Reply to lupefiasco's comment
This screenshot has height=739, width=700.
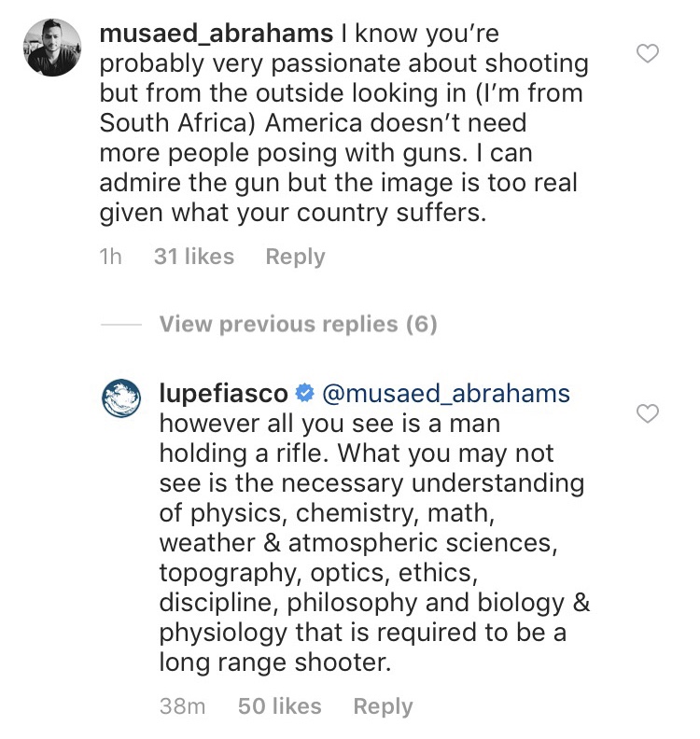383,706
